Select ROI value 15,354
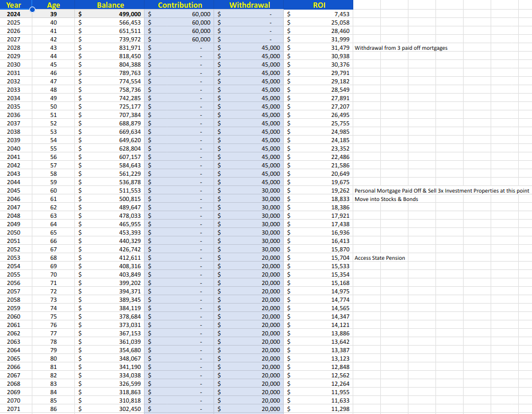This screenshot has width=532, height=414. pos(318,275)
